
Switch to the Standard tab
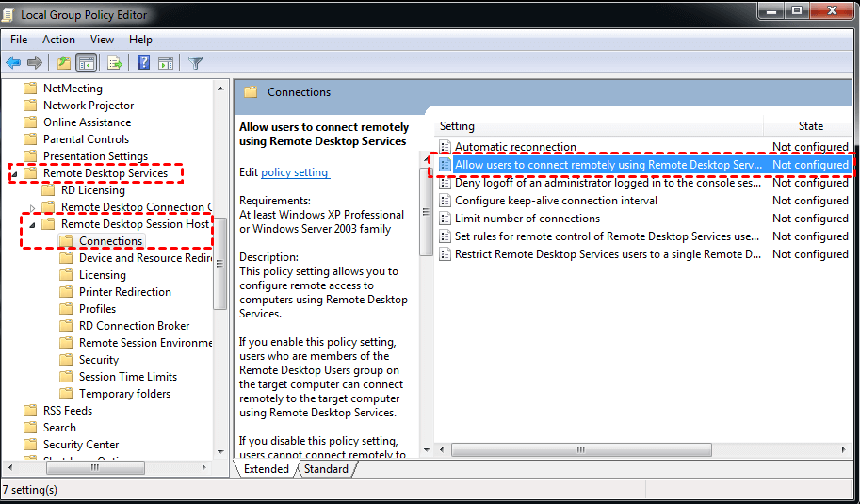click(326, 469)
